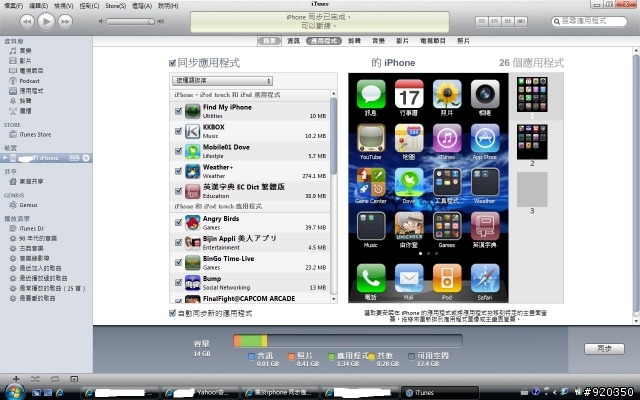Eject the iPhone device in sidebar
The height and width of the screenshot is (400, 640).
[86, 158]
